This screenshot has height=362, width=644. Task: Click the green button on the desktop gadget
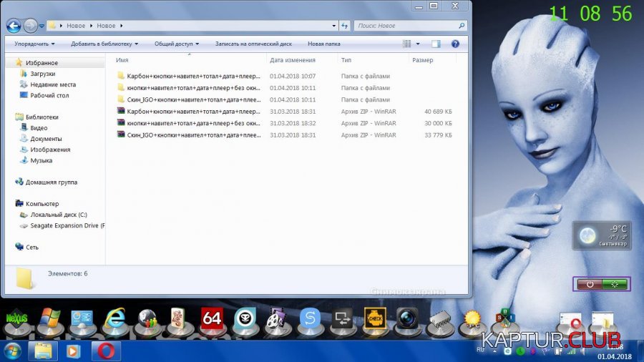point(615,284)
